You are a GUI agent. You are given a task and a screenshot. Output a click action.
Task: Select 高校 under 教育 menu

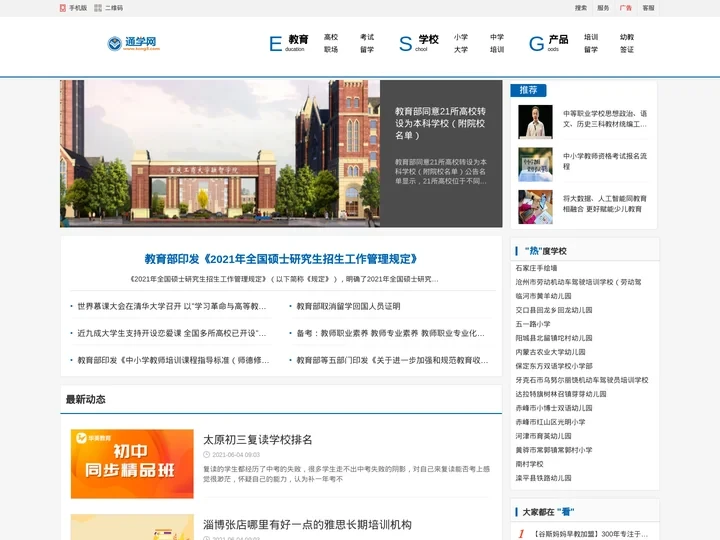click(331, 37)
